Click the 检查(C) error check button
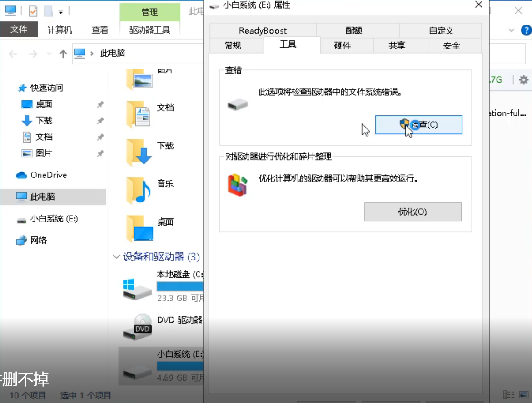This screenshot has height=403, width=532. coord(418,124)
